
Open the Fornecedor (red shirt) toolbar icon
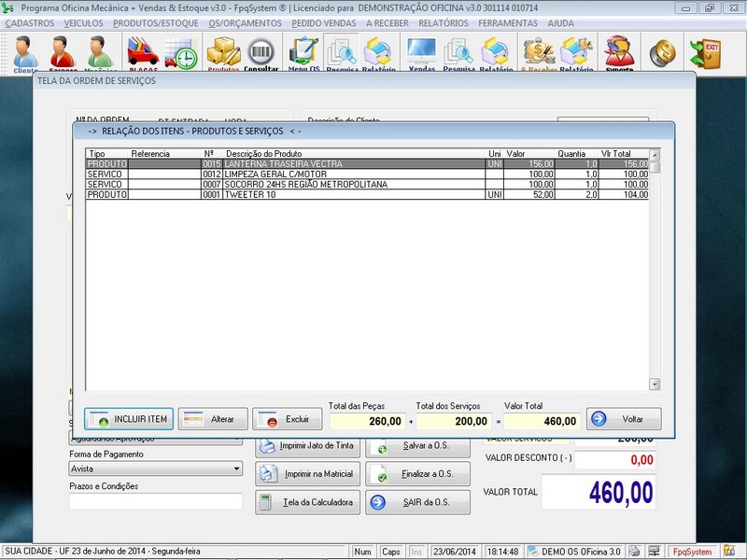pyautogui.click(x=63, y=53)
